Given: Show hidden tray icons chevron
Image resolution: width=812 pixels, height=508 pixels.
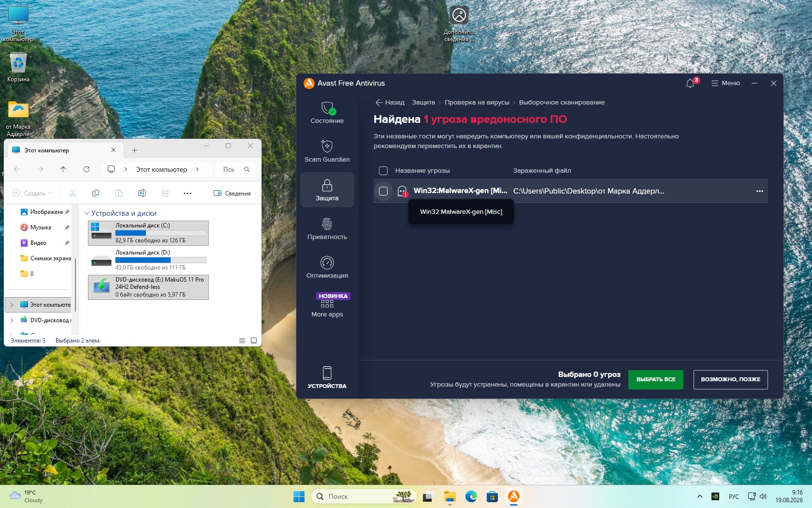Looking at the screenshot, I should (699, 496).
